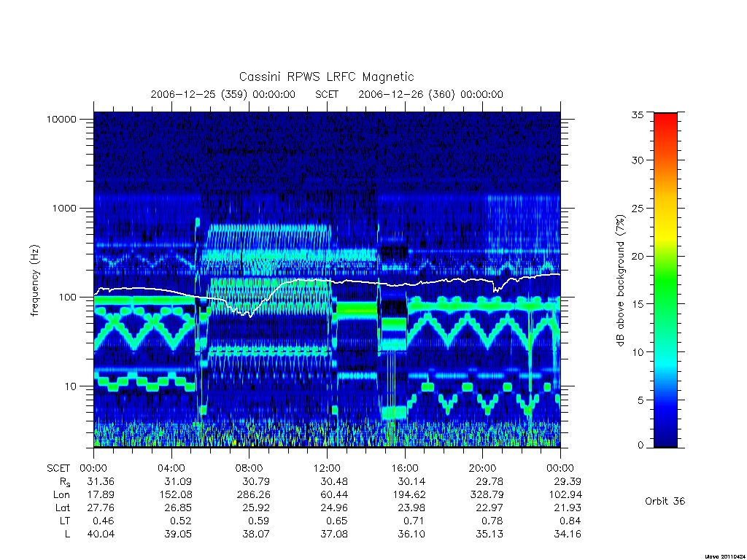Click the L value '34.16'

point(568,534)
